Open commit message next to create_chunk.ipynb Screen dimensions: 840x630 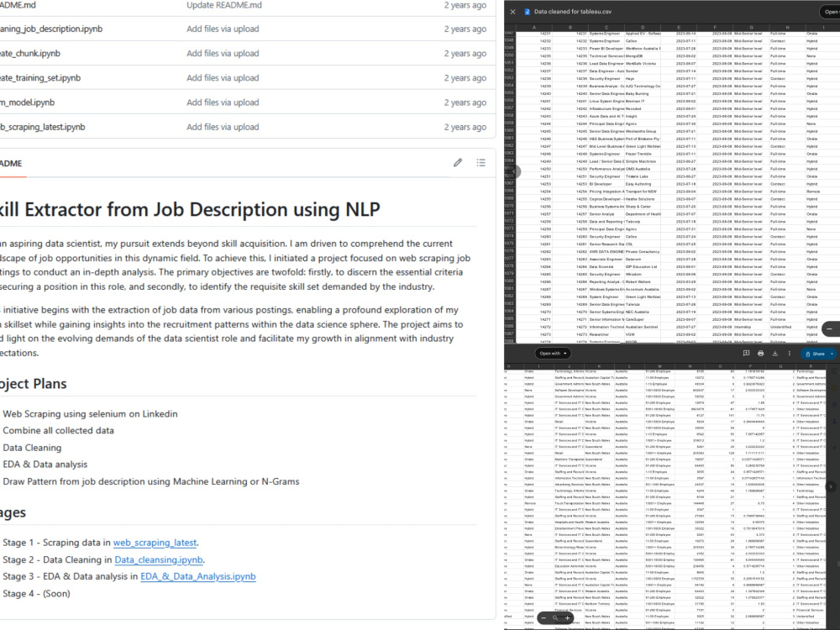223,54
